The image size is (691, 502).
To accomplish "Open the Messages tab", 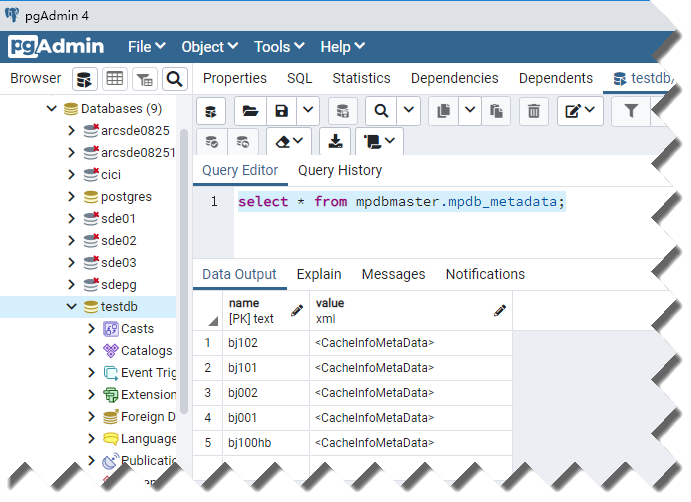I will (394, 275).
